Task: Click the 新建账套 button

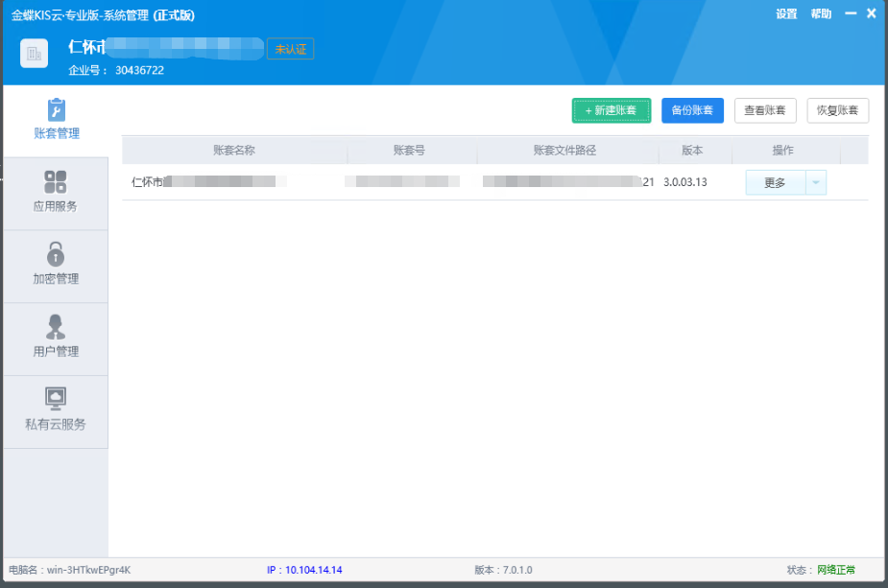Action: pos(612,110)
